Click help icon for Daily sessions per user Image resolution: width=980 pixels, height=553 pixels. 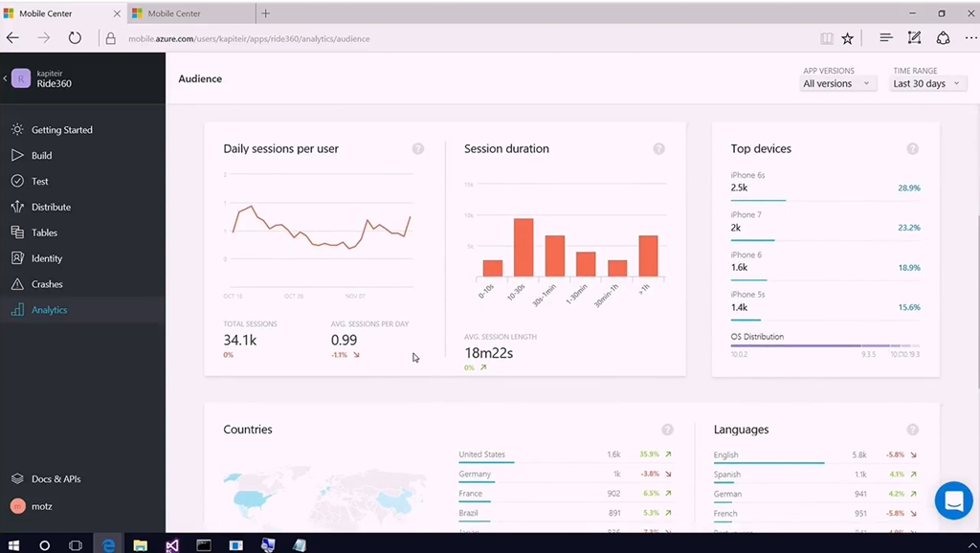coord(418,148)
